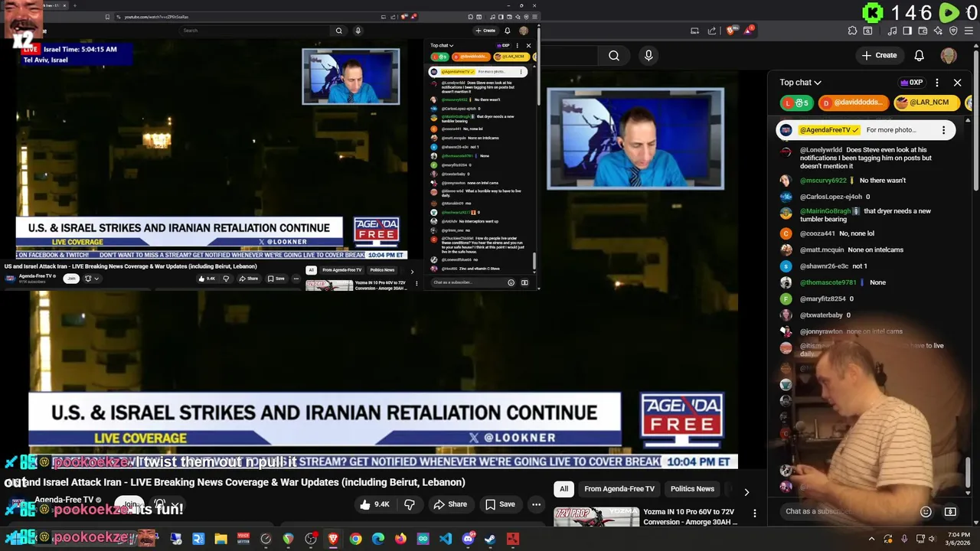Select the All filter chip

tap(563, 489)
